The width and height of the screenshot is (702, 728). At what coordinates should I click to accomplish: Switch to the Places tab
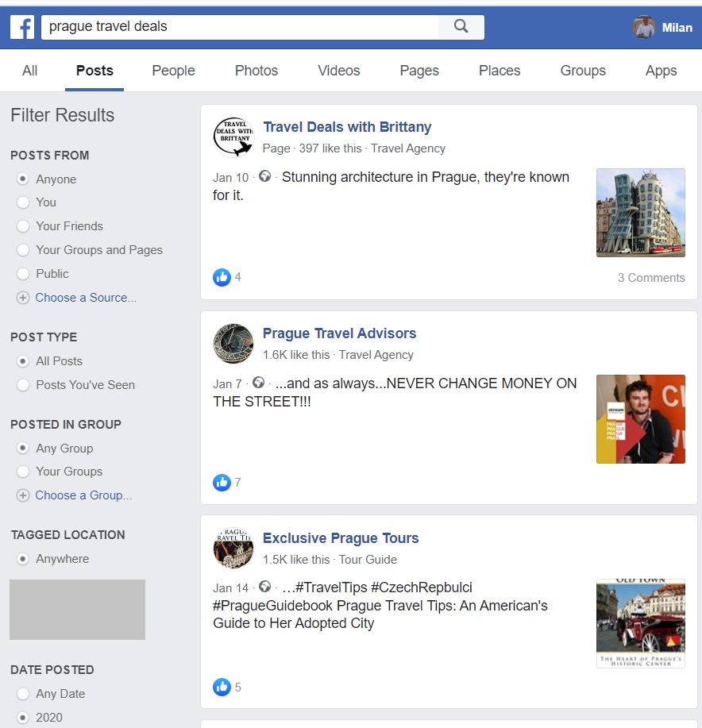pos(499,71)
